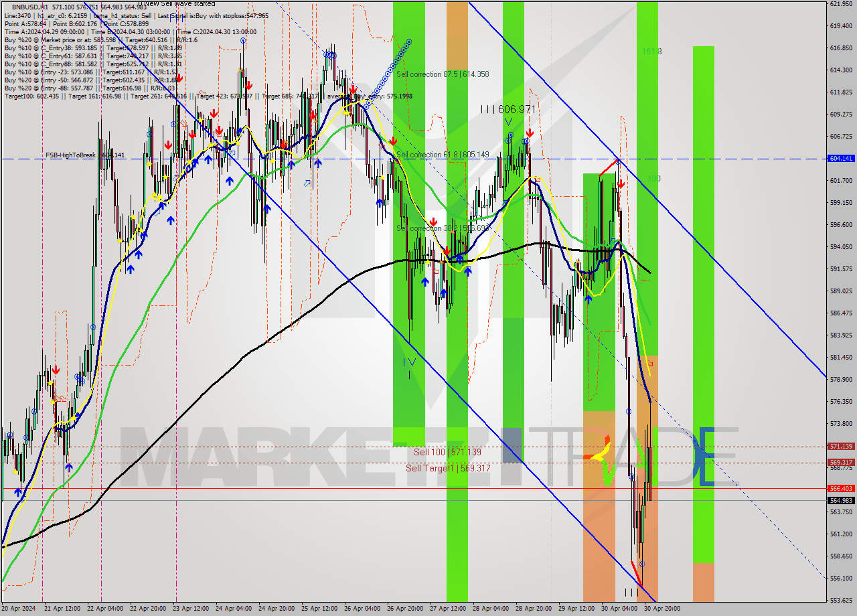The width and height of the screenshot is (857, 616).
Task: Click the 553.625 price axis value
Action: click(x=841, y=600)
